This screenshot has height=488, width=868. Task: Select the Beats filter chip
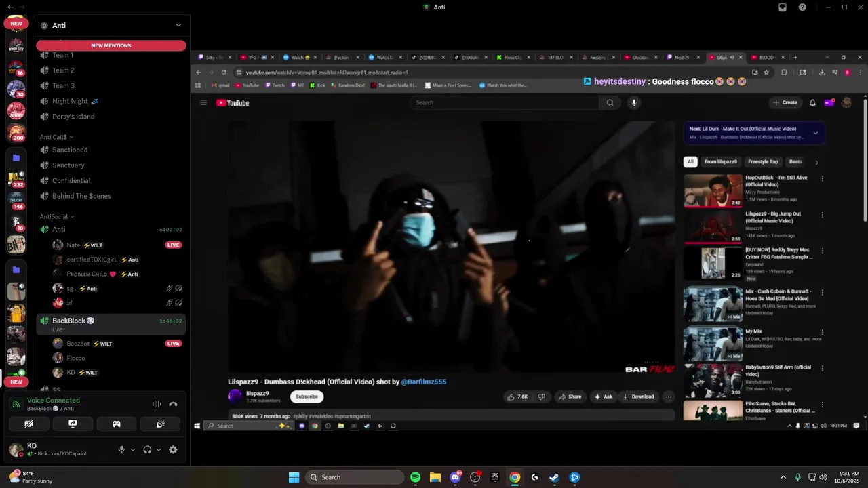click(x=796, y=162)
